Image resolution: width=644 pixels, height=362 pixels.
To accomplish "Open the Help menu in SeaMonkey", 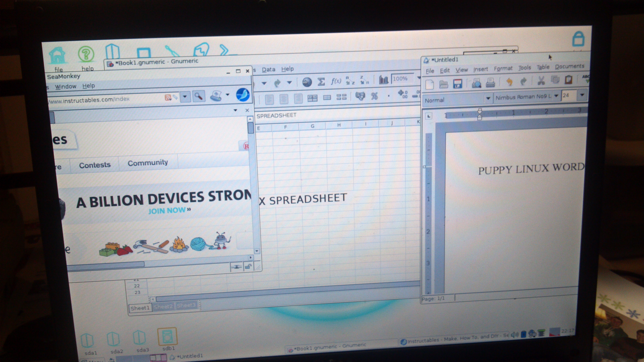I will tap(89, 86).
